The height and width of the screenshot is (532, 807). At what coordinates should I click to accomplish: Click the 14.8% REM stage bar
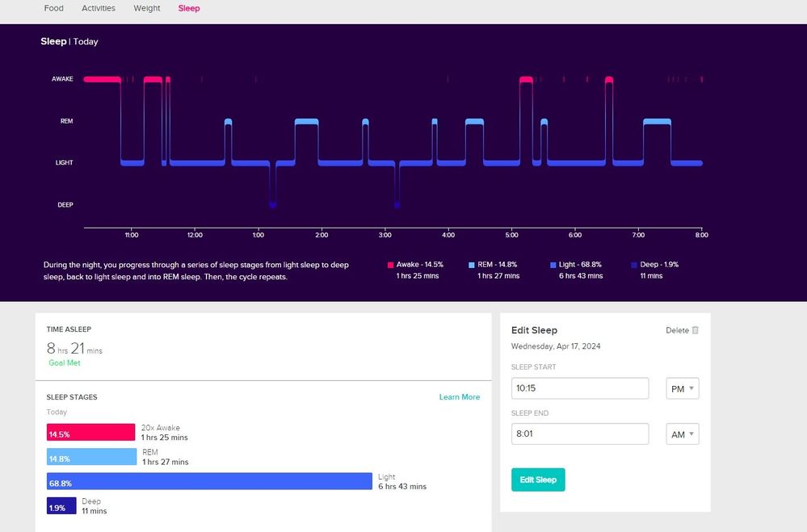91,458
